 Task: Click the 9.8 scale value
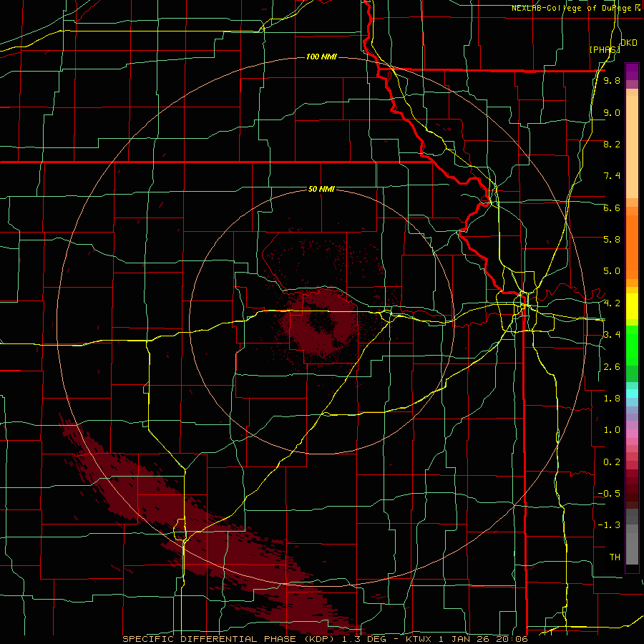click(612, 81)
